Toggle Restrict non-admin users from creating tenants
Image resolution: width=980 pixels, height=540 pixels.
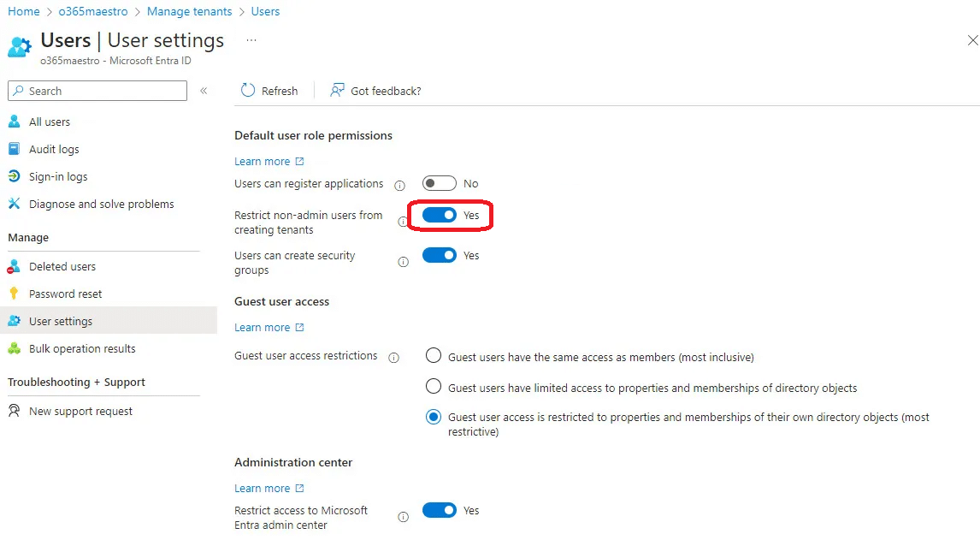coord(440,215)
